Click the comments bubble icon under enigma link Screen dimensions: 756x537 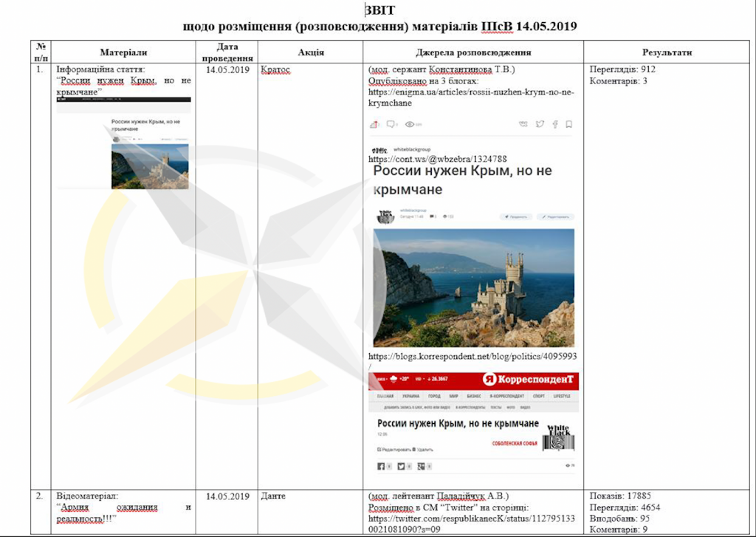(x=392, y=124)
